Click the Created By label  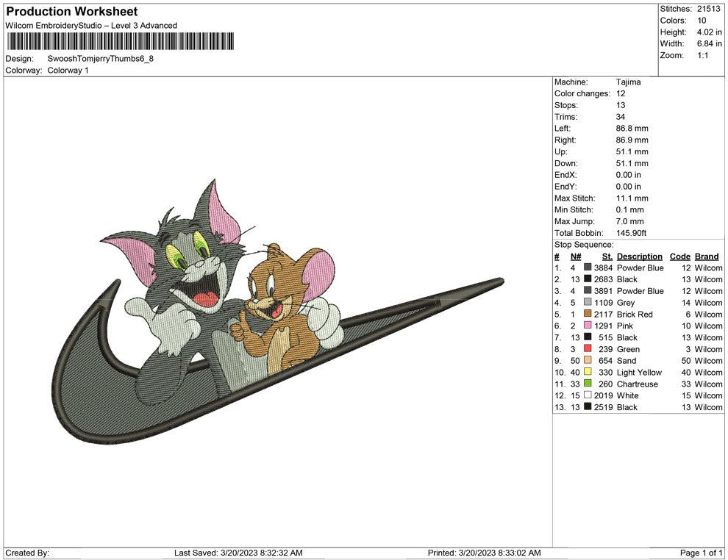pos(27,553)
